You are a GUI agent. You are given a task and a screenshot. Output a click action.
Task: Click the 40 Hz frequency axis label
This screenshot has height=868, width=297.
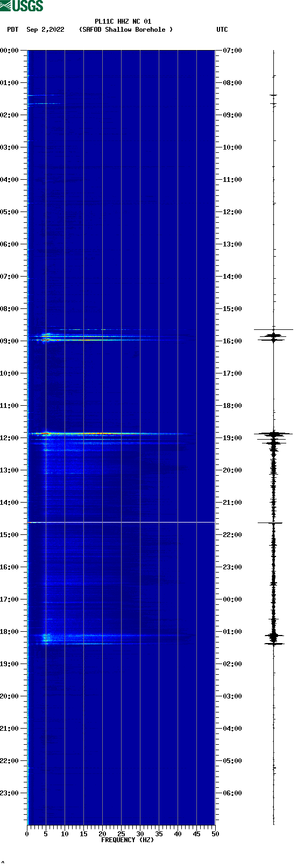[178, 834]
